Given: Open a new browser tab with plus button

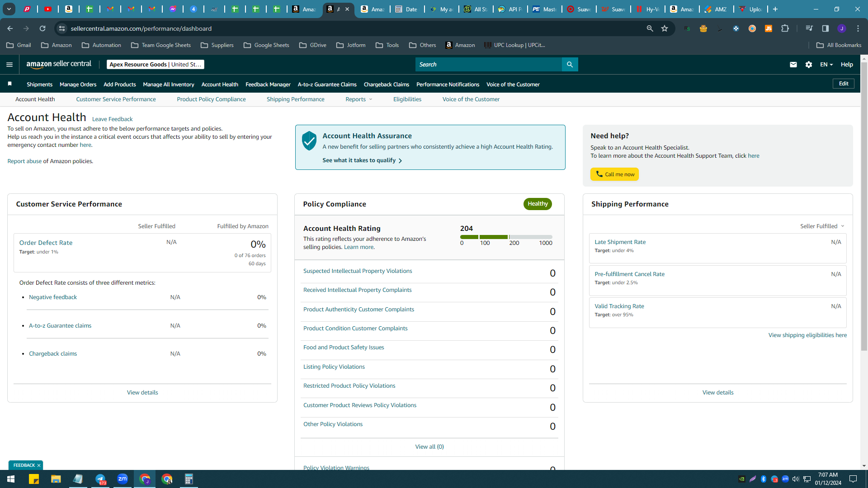Looking at the screenshot, I should point(775,9).
